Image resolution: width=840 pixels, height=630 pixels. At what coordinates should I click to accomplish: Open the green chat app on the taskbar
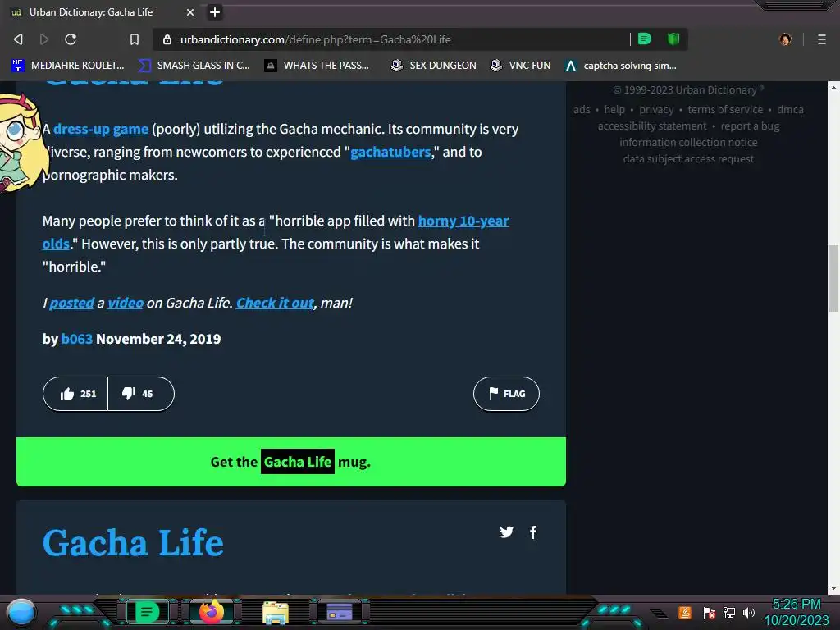146,612
